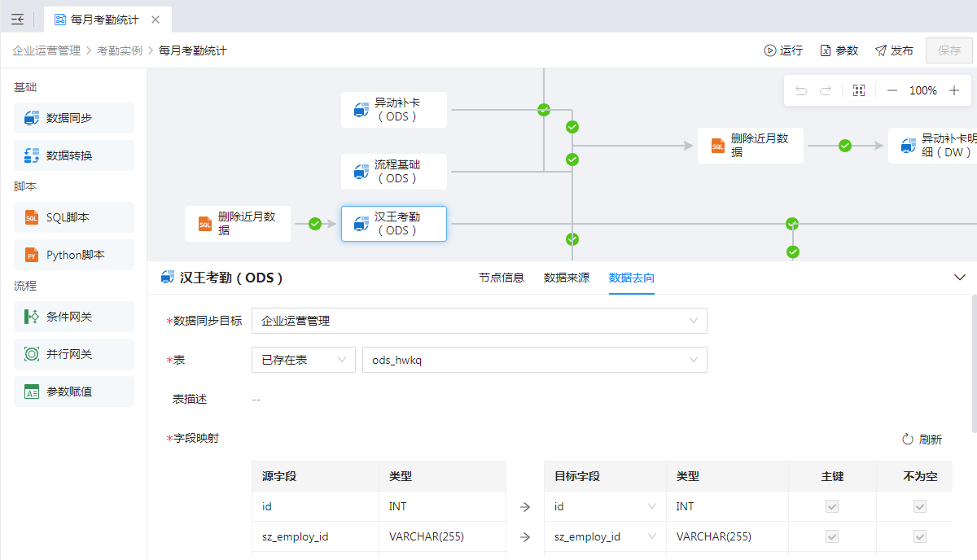Image resolution: width=977 pixels, height=560 pixels.
Task: Click 刷新 to refresh field mapping
Action: coord(922,440)
